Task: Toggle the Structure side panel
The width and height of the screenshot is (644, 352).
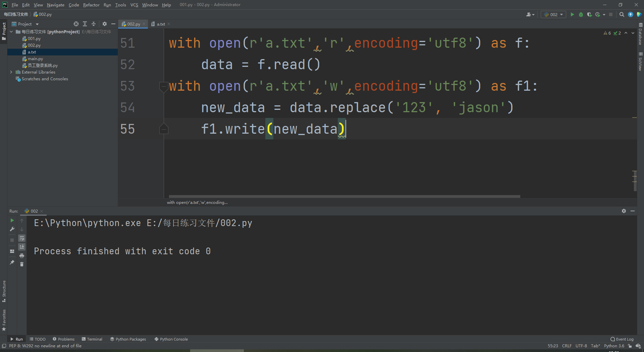Action: coord(4,291)
